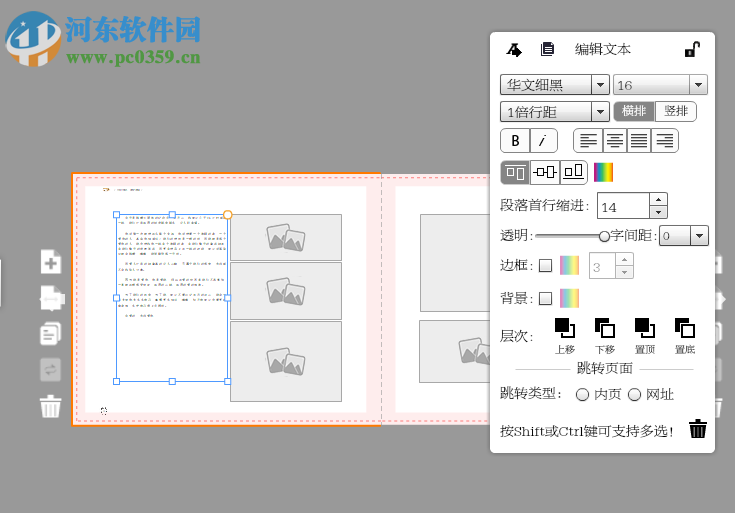The width and height of the screenshot is (735, 513).
Task: Click inside the selected text box on left page
Action: coord(172,298)
